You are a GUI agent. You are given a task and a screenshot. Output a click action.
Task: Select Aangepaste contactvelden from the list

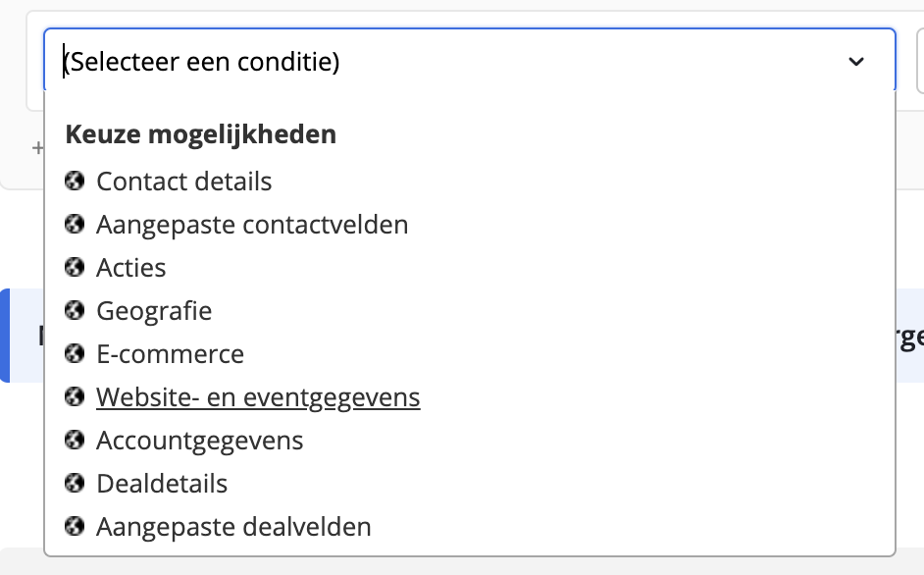[252, 225]
